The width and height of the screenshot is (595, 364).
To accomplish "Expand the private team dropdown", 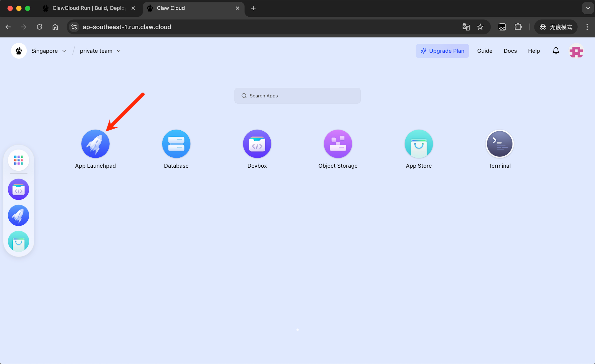I will 100,51.
